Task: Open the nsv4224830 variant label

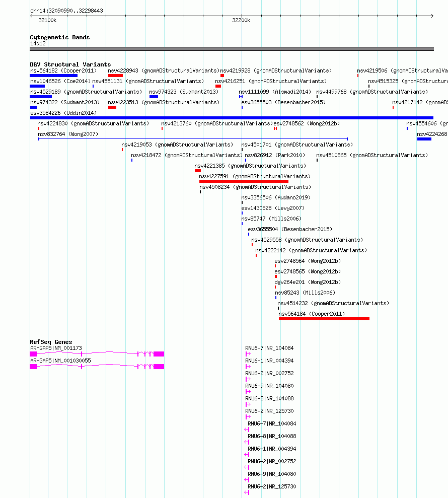Action: pyautogui.click(x=93, y=123)
